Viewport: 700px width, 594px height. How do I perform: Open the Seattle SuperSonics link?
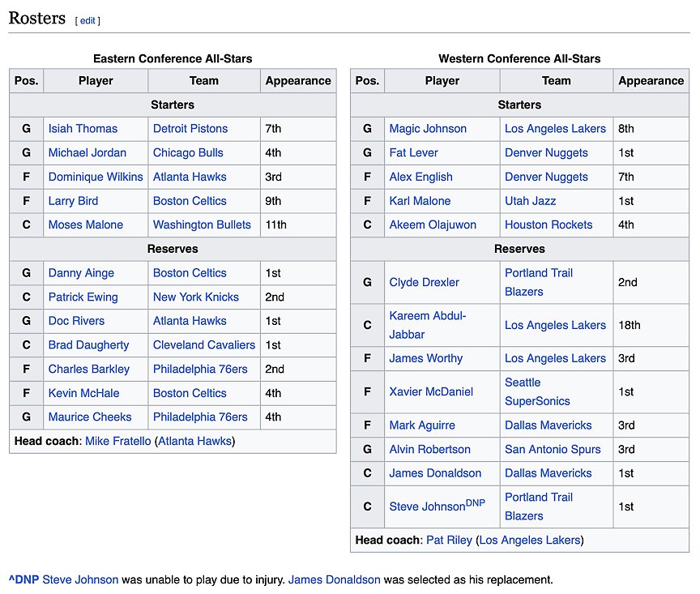[537, 391]
